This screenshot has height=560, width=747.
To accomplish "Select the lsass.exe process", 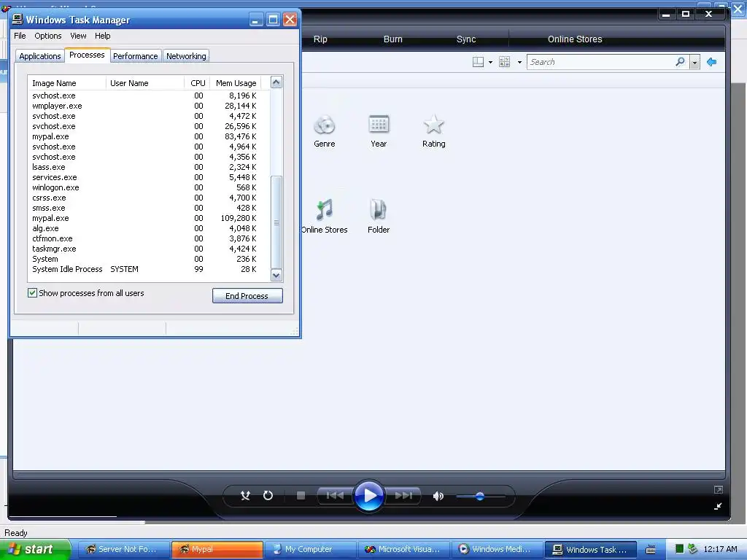I will pos(149,167).
